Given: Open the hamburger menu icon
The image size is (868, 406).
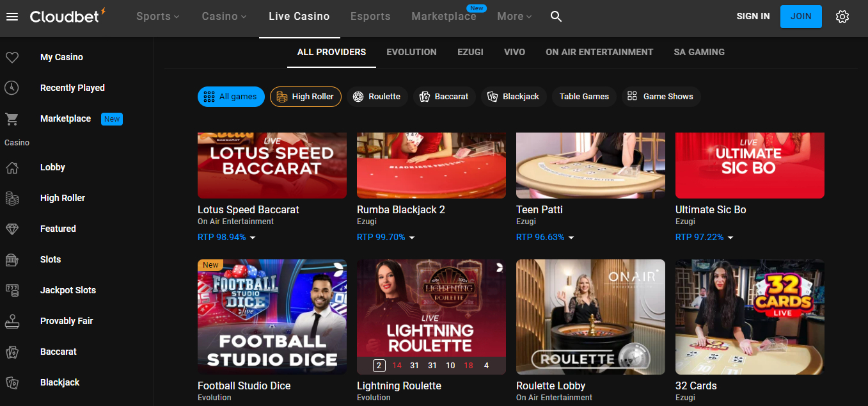Looking at the screenshot, I should (x=12, y=17).
